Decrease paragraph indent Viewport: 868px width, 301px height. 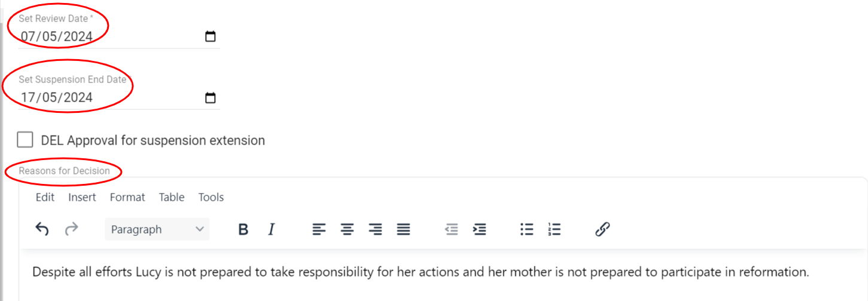[x=452, y=229]
